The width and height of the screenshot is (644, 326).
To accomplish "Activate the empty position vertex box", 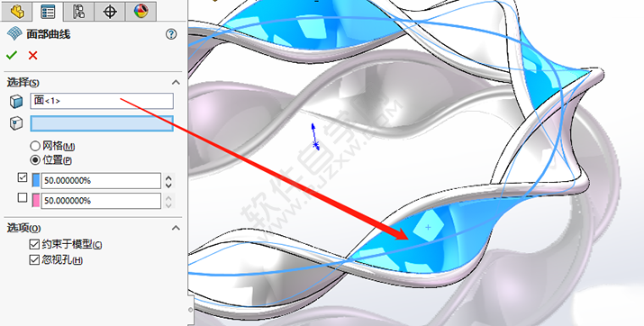I will [102, 123].
